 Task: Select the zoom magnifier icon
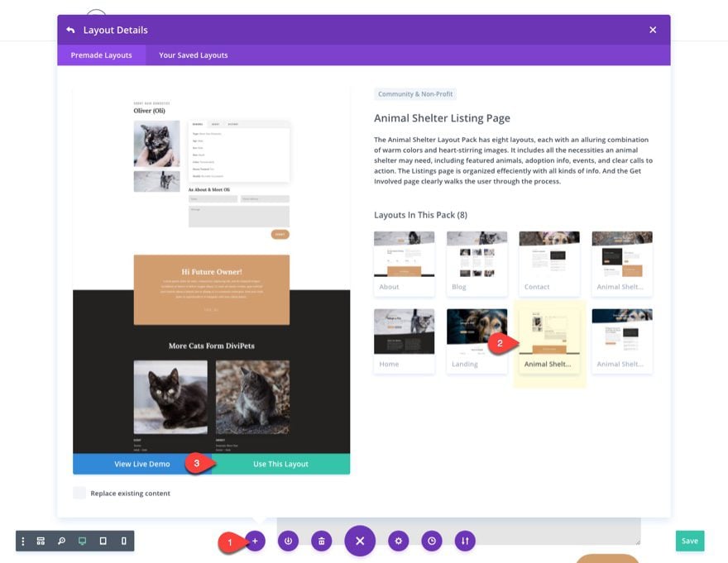tap(61, 542)
